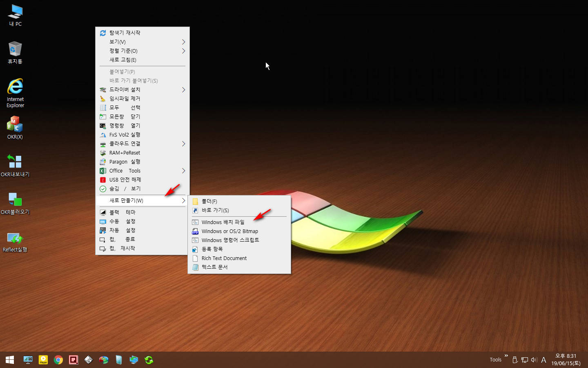
Task: Select 텍스트 문서 in the submenu
Action: point(239,267)
